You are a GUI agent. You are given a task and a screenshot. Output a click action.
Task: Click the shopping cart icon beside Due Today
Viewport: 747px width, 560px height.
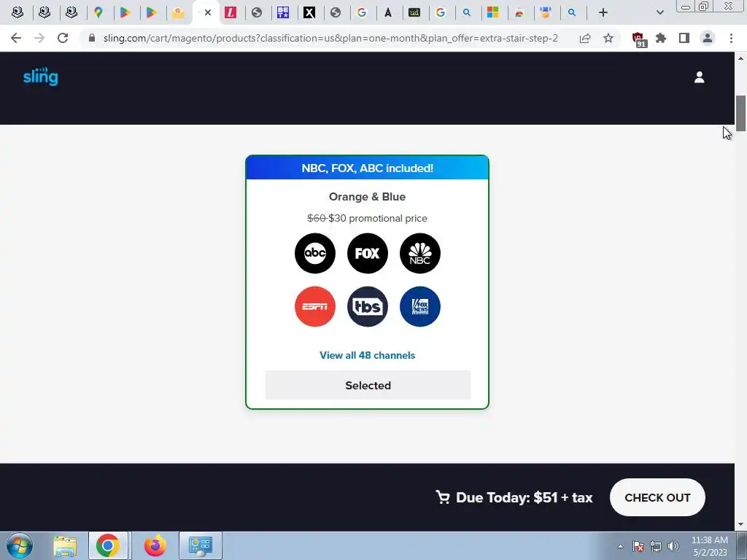(x=443, y=497)
